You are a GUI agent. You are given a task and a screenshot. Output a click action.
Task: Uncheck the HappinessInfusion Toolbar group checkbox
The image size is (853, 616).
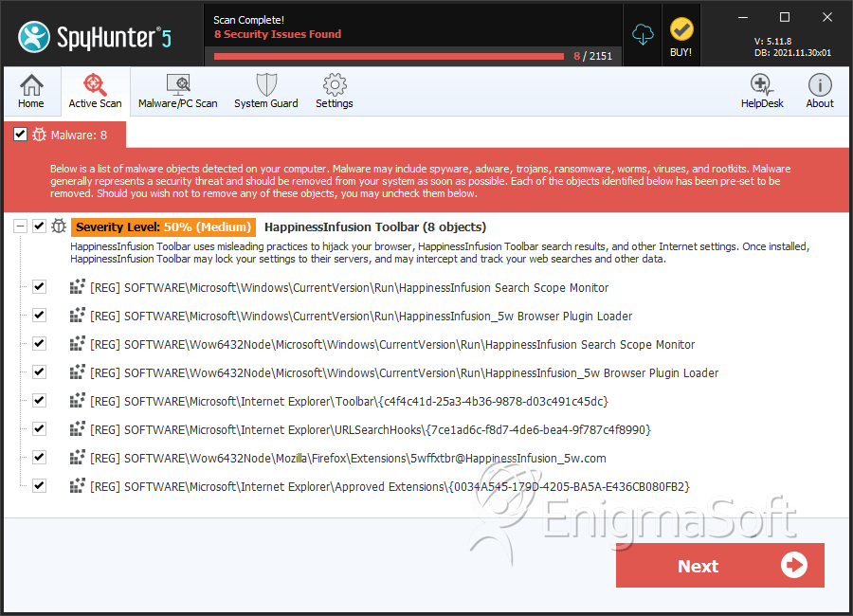[x=39, y=226]
